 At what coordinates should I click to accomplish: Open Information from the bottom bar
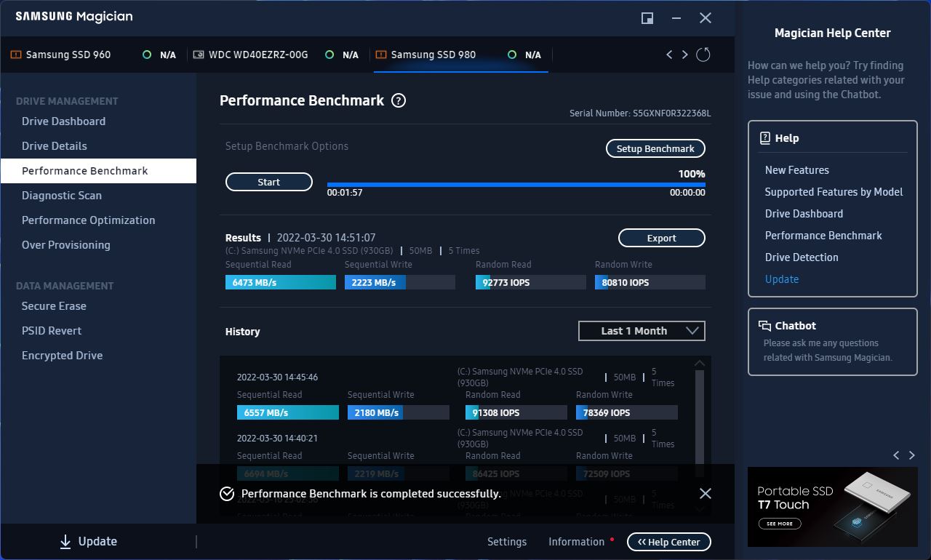pos(577,542)
